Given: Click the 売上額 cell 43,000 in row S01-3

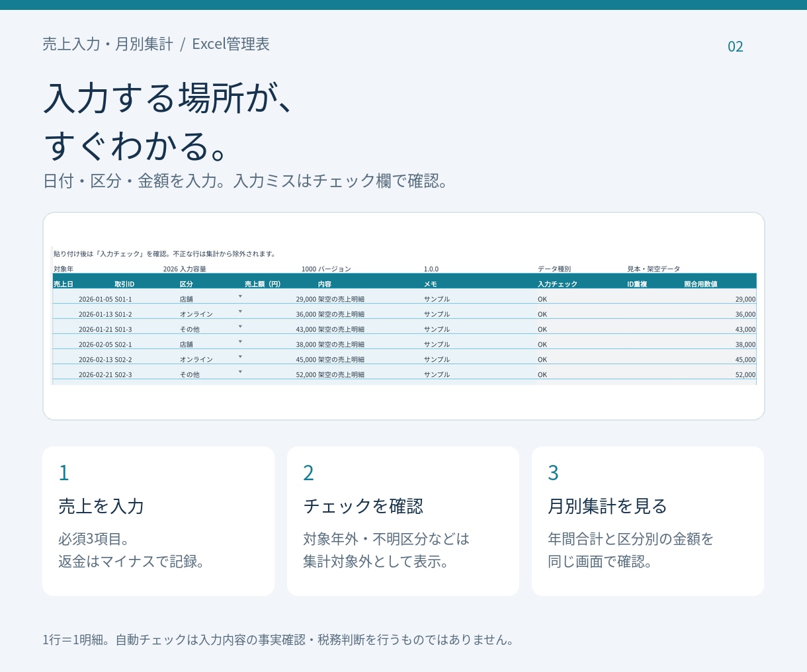Looking at the screenshot, I should tap(306, 329).
